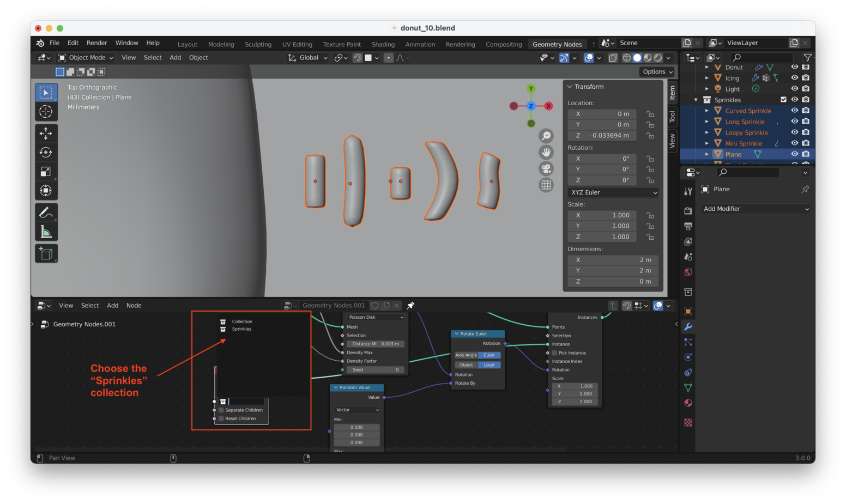The height and width of the screenshot is (504, 846).
Task: Adjust the Distance Min slider field
Action: pos(375,344)
